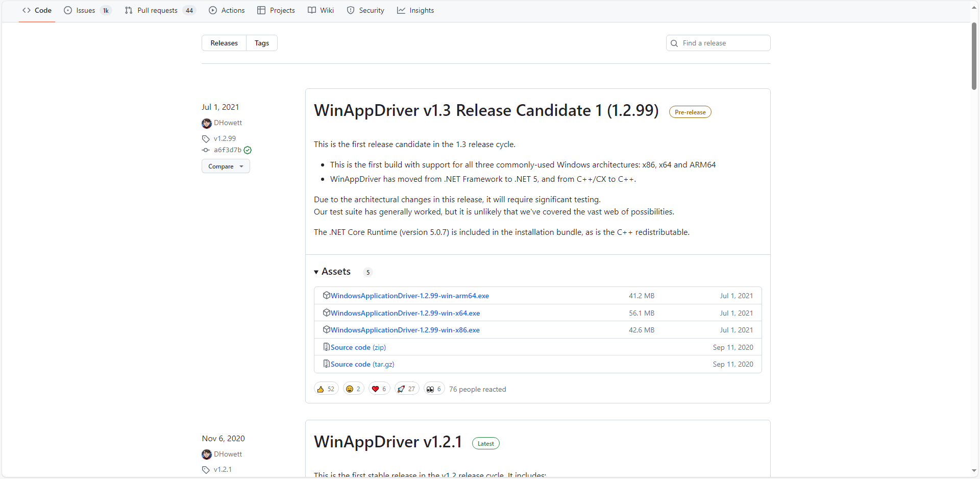Click the scrollbar down arrow
This screenshot has width=980, height=479.
point(974,471)
